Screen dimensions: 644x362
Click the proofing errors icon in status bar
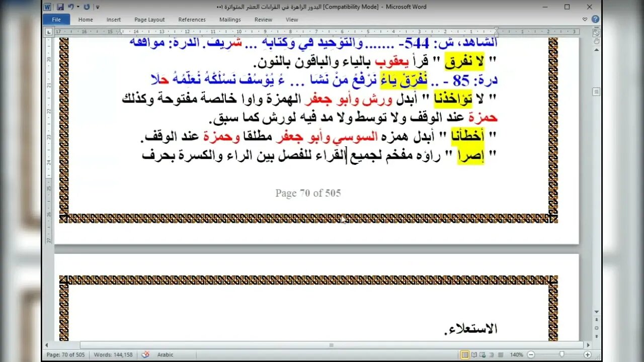pos(145,354)
